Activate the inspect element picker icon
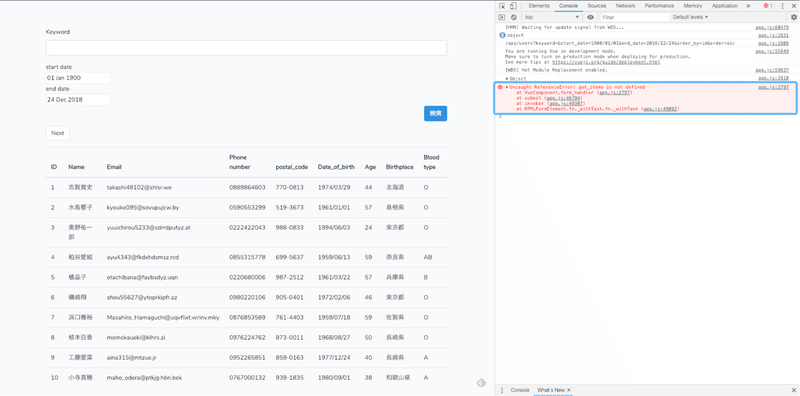 pyautogui.click(x=502, y=6)
